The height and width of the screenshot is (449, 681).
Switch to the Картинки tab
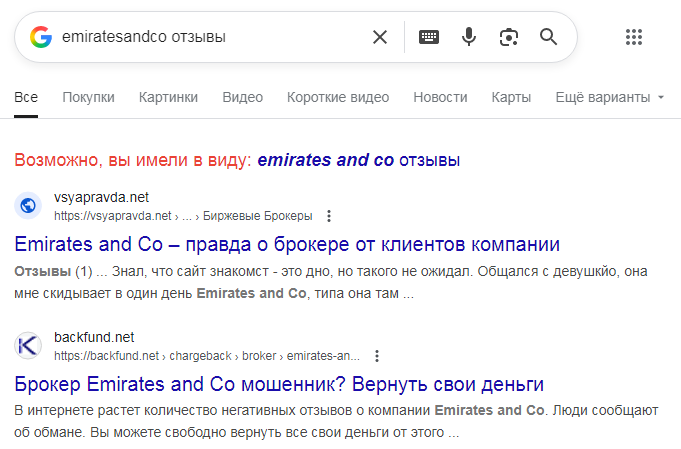(x=169, y=97)
